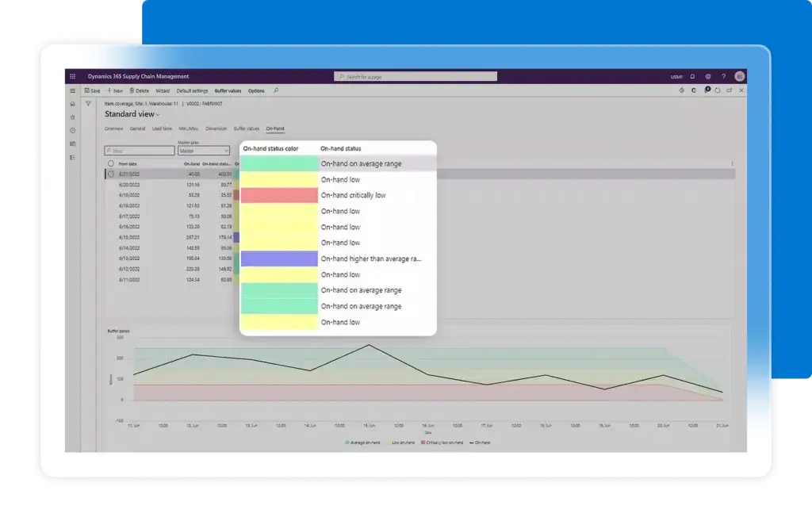This screenshot has width=812, height=521.
Task: Open the app launcher waffle icon
Action: 72,76
